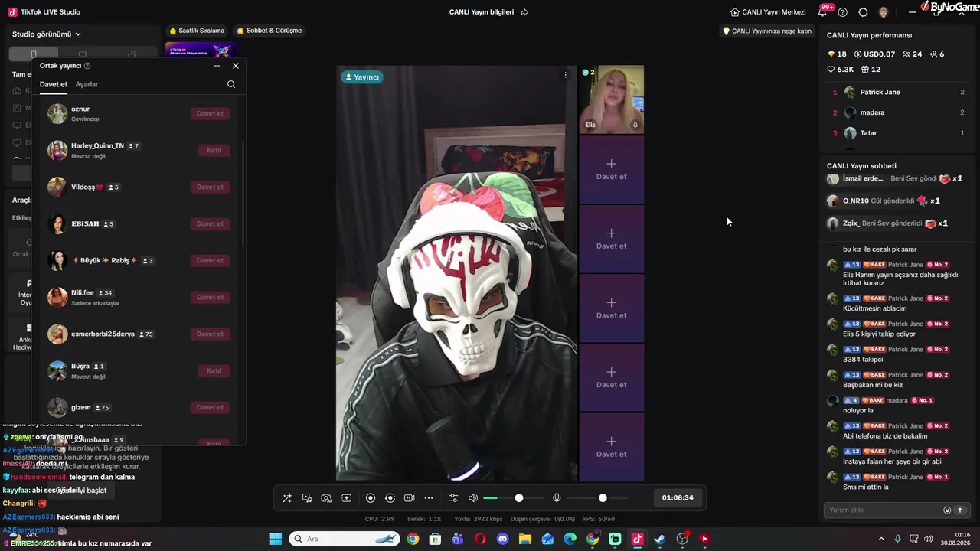The width and height of the screenshot is (980, 551).
Task: Open Steam from the taskbar
Action: [659, 539]
